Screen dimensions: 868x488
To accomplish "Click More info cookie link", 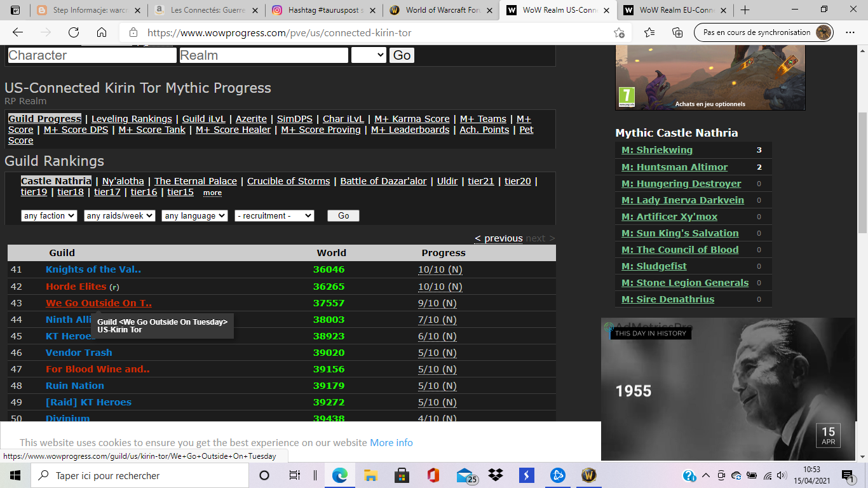I will tap(391, 443).
